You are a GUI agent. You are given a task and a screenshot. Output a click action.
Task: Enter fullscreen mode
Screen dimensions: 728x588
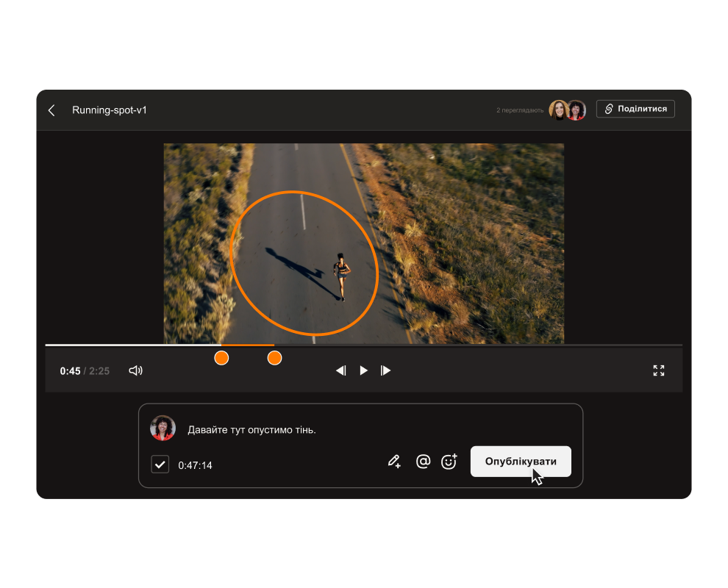click(x=659, y=370)
